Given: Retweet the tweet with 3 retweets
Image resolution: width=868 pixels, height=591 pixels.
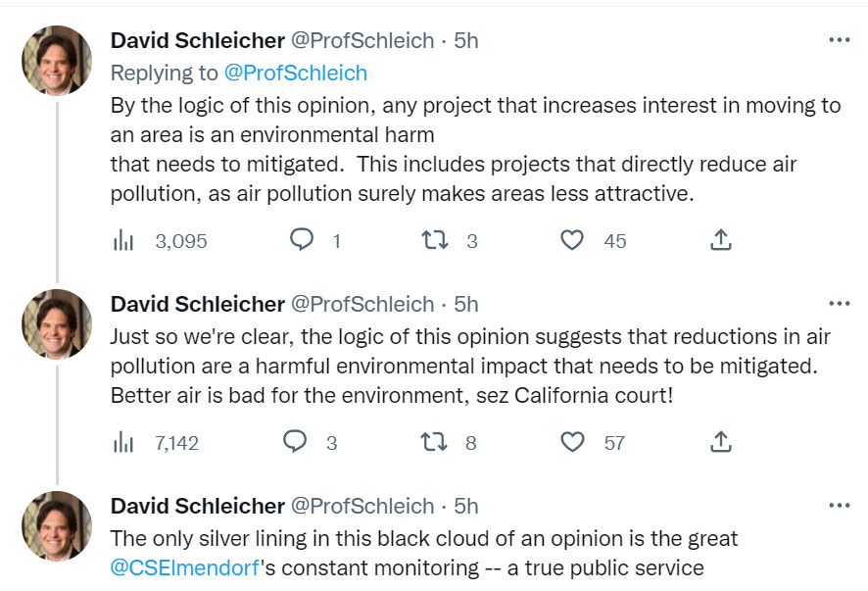Looking at the screenshot, I should (433, 240).
